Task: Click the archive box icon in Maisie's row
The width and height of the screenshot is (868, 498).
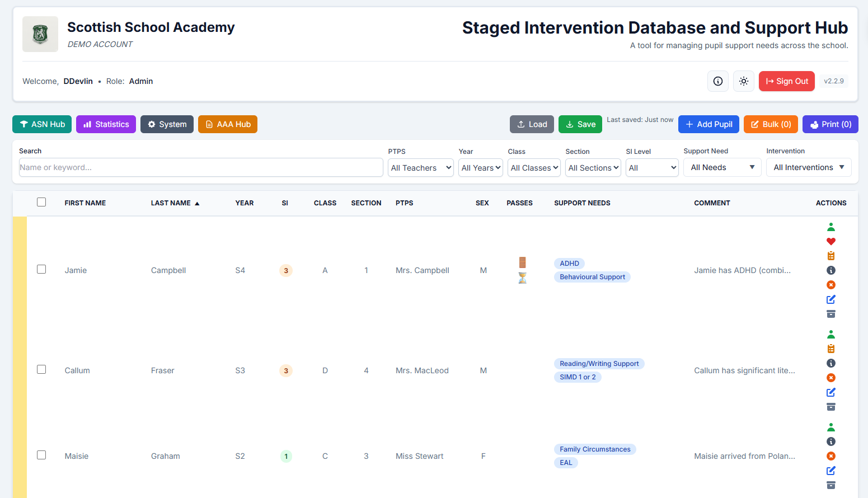Action: click(831, 485)
